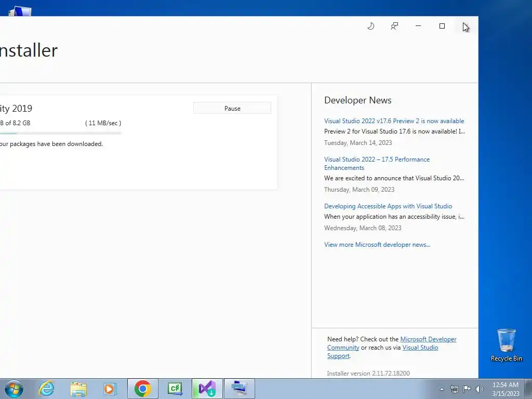Select the Thursday, March 09, 2023 date
The width and height of the screenshot is (532, 399).
(x=359, y=190)
